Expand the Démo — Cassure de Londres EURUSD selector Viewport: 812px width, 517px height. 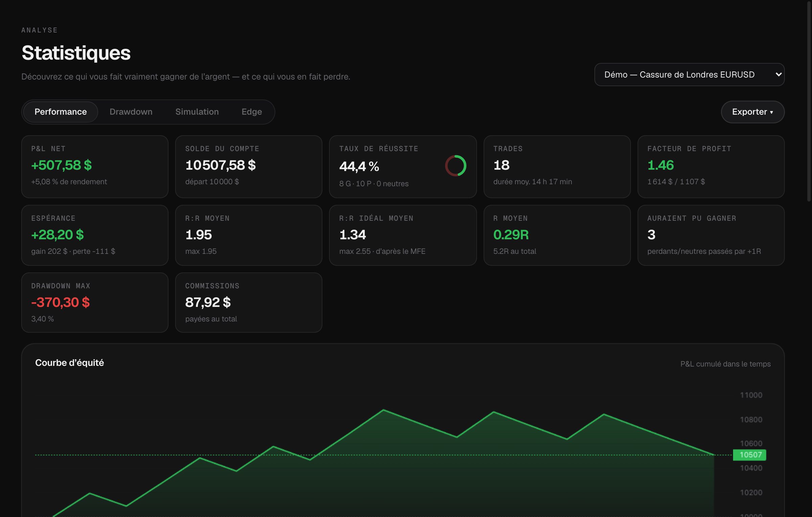coord(689,74)
